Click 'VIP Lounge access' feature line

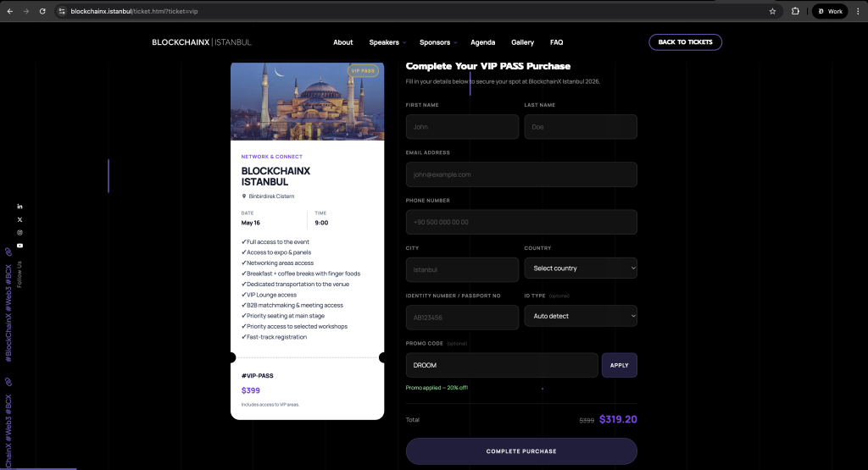point(269,295)
